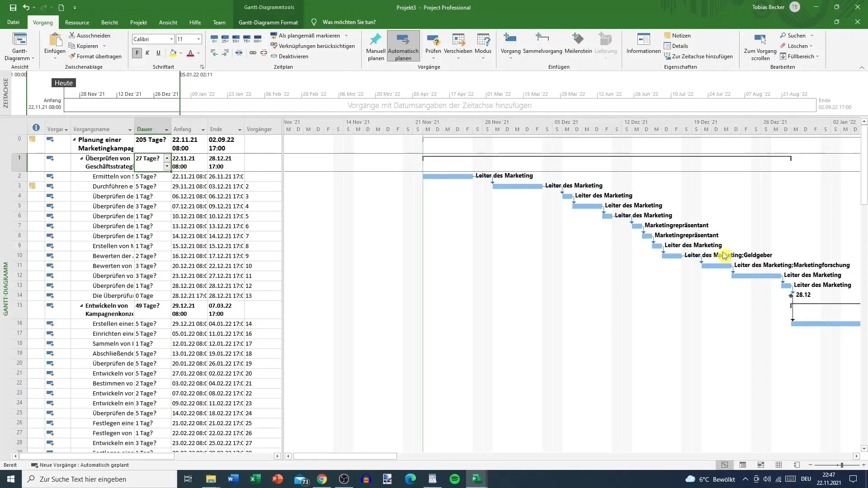The width and height of the screenshot is (868, 488).
Task: Switch to team planner view in status bar
Action: pyautogui.click(x=761, y=465)
